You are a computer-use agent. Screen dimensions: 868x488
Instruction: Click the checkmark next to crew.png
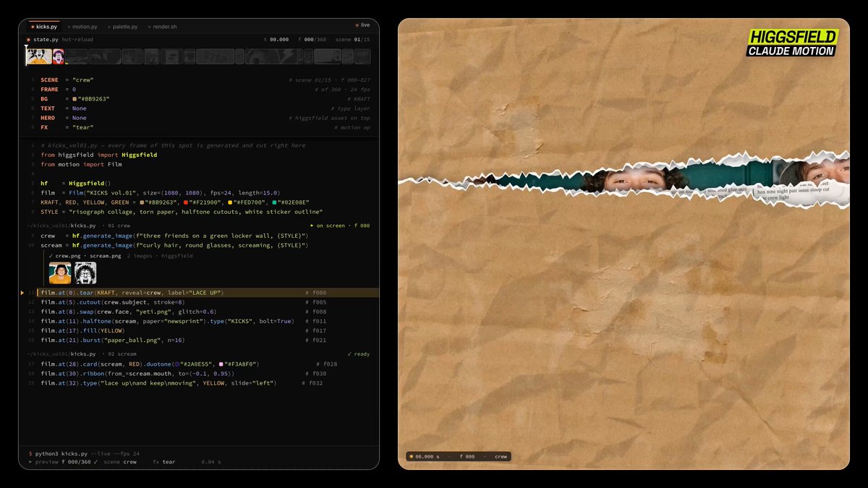(50, 256)
